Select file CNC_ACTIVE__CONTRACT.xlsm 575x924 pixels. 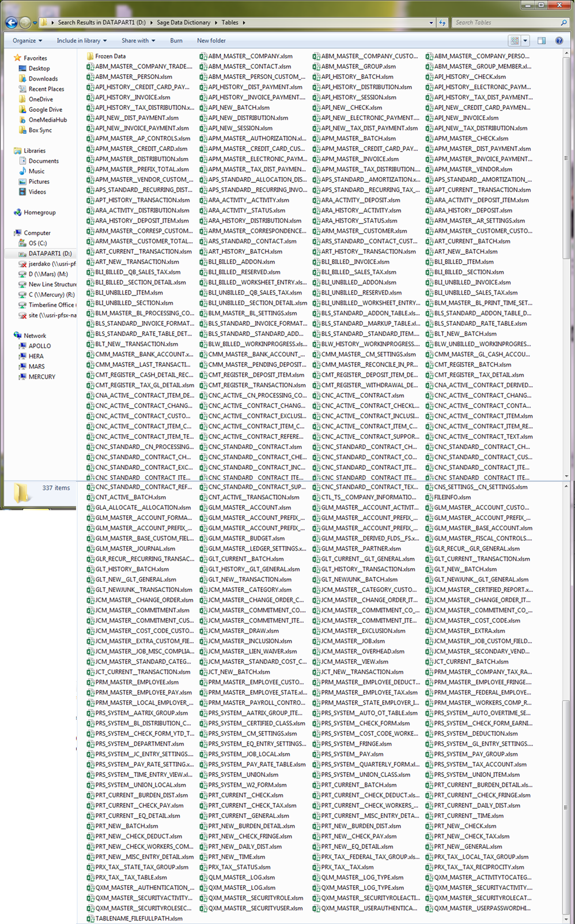[358, 395]
